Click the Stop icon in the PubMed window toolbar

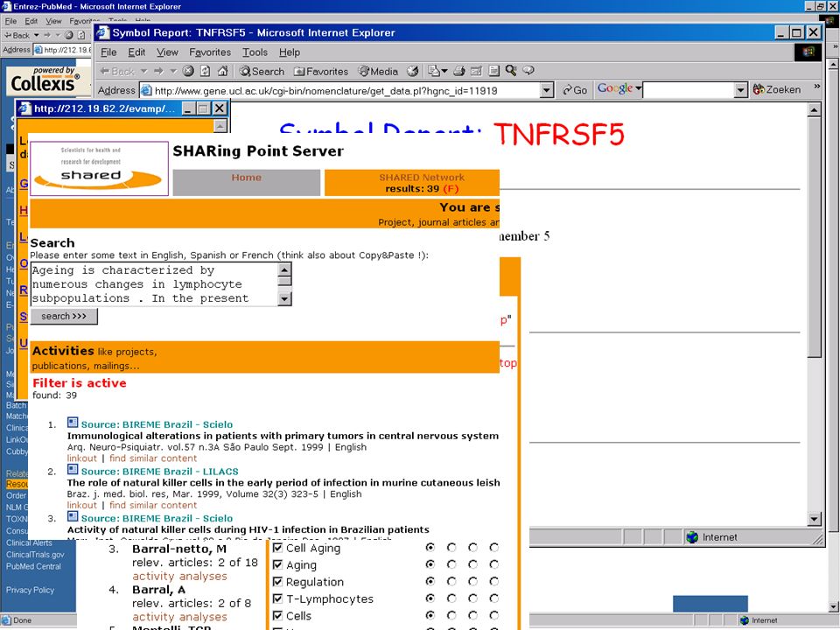(69, 35)
